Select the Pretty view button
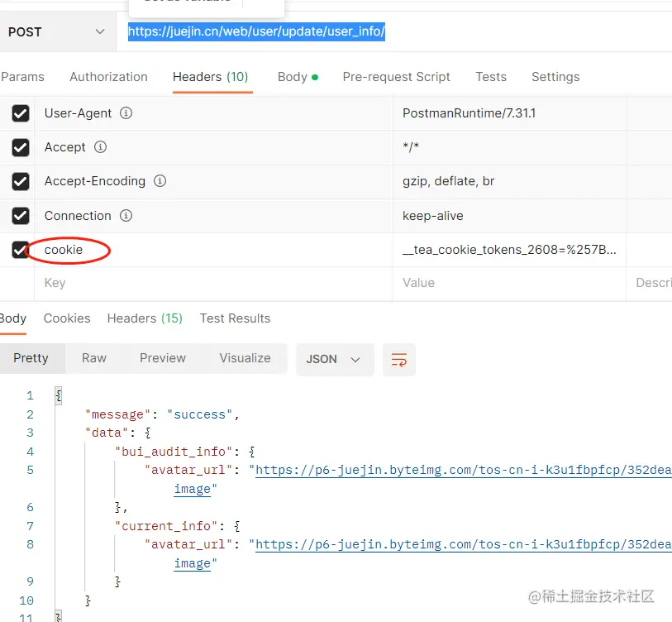Viewport: 672px width, 622px height. [31, 359]
